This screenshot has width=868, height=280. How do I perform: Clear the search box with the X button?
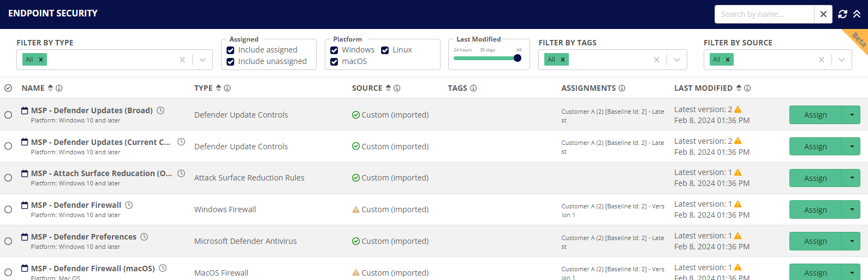pos(823,14)
